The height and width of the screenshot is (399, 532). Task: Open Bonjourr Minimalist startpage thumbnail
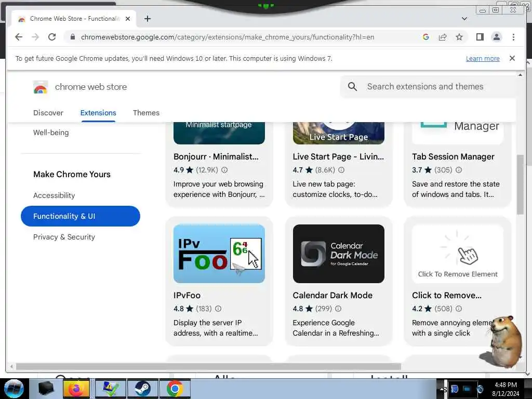(x=219, y=133)
